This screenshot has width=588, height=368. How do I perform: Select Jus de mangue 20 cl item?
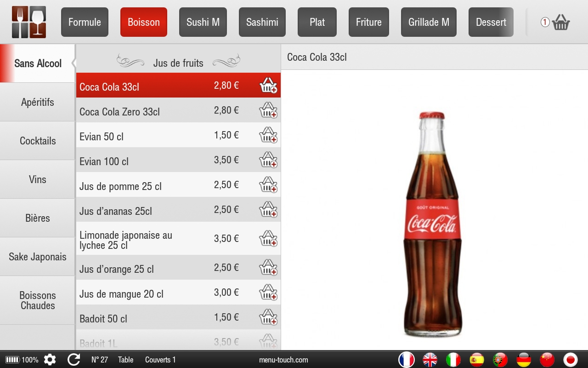click(x=178, y=293)
